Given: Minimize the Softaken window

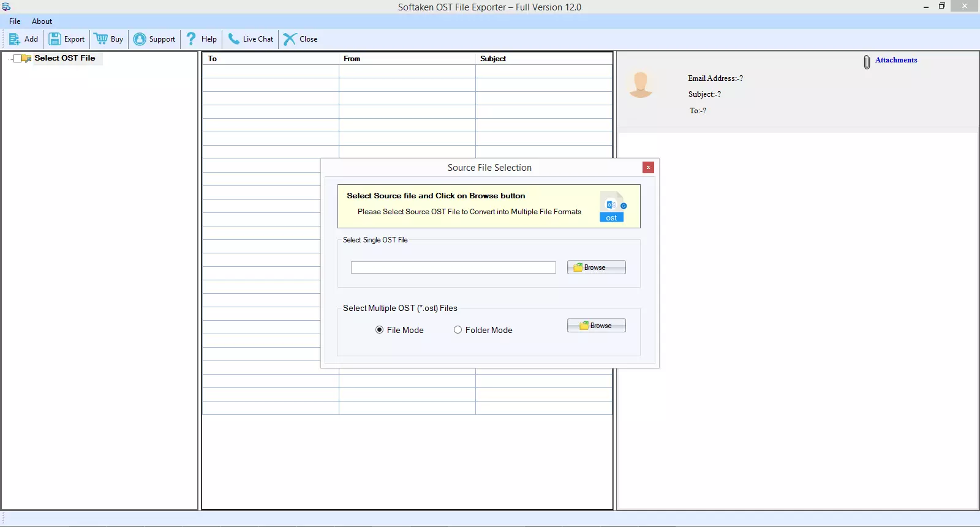Looking at the screenshot, I should (926, 7).
